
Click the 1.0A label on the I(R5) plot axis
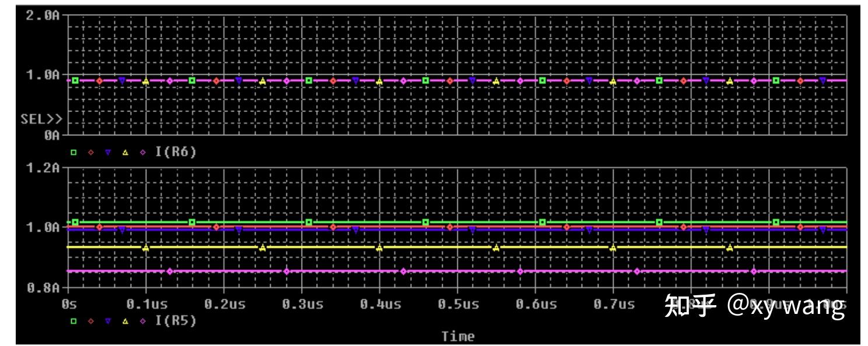click(x=43, y=228)
